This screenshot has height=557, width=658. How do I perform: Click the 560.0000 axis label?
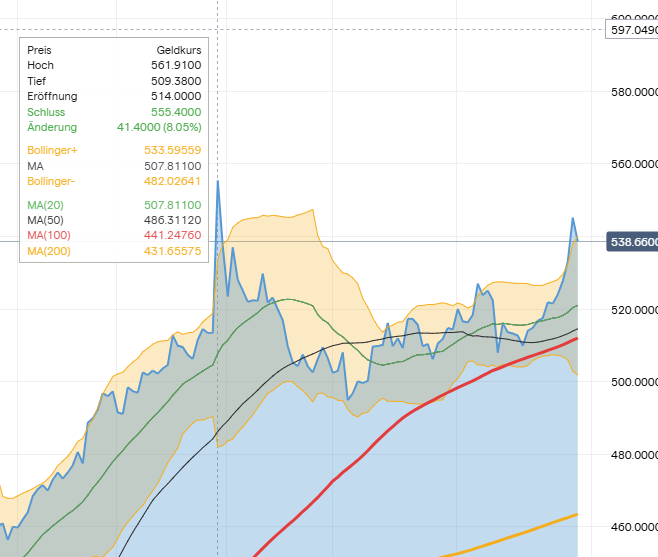(x=634, y=164)
